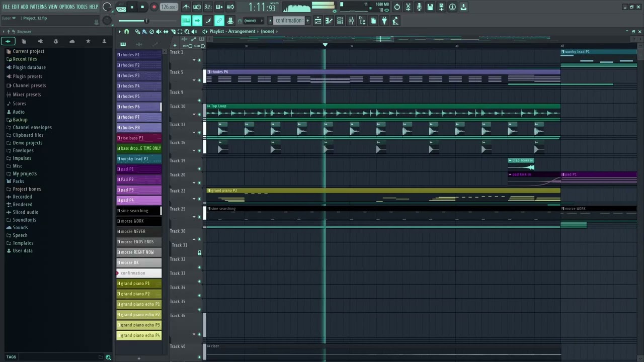Expand Track 1 options arrow
This screenshot has height=362, width=644.
click(194, 60)
